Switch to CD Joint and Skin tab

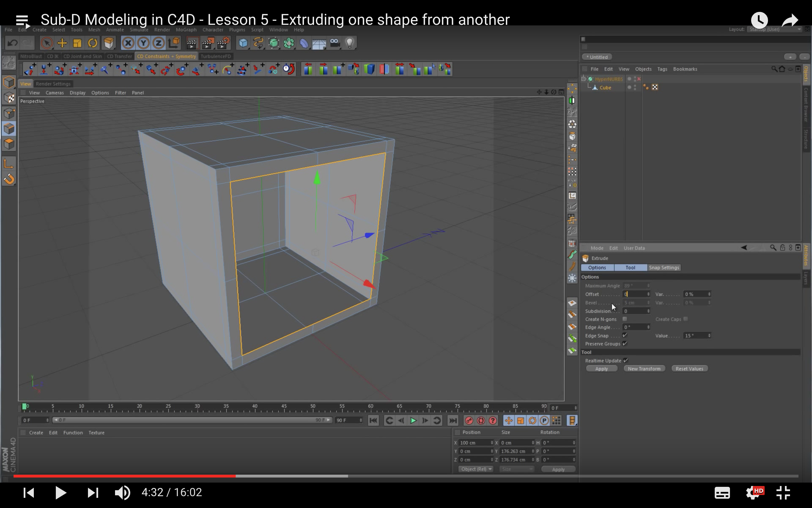[83, 56]
